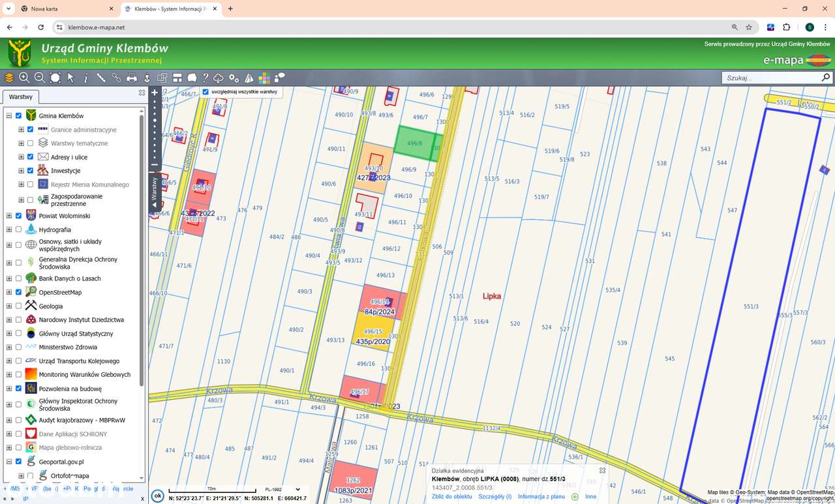Bookmark this page with the star icon
This screenshot has width=835, height=504.
pyautogui.click(x=749, y=27)
